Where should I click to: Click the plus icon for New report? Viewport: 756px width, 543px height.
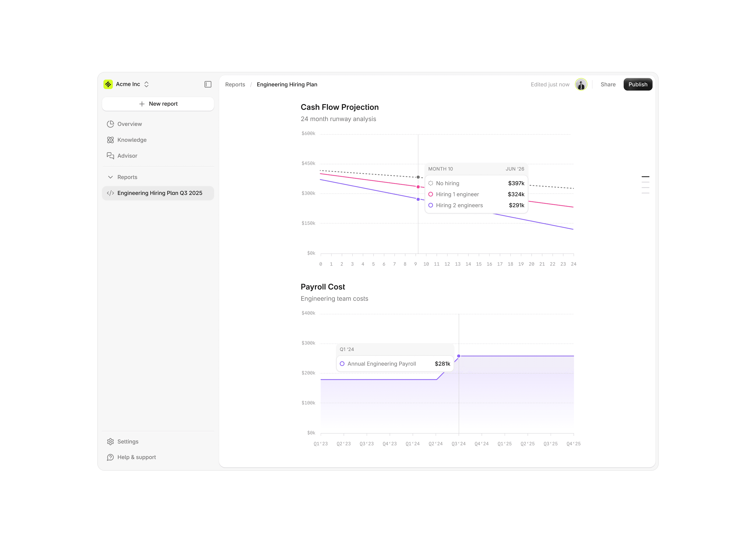pyautogui.click(x=142, y=104)
